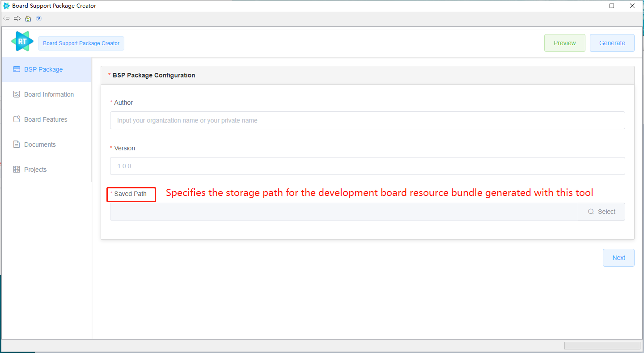The image size is (644, 353).
Task: Click the Board Support Package Creator label
Action: coord(81,43)
